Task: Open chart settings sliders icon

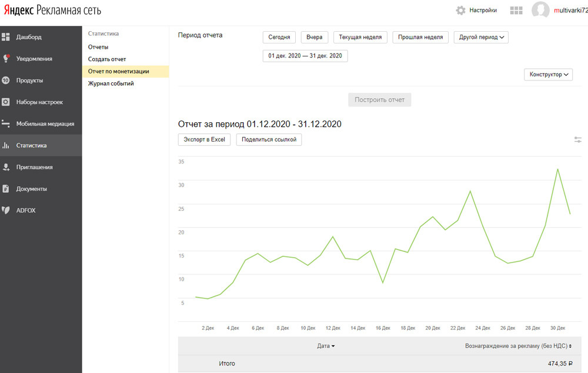Action: [x=578, y=140]
